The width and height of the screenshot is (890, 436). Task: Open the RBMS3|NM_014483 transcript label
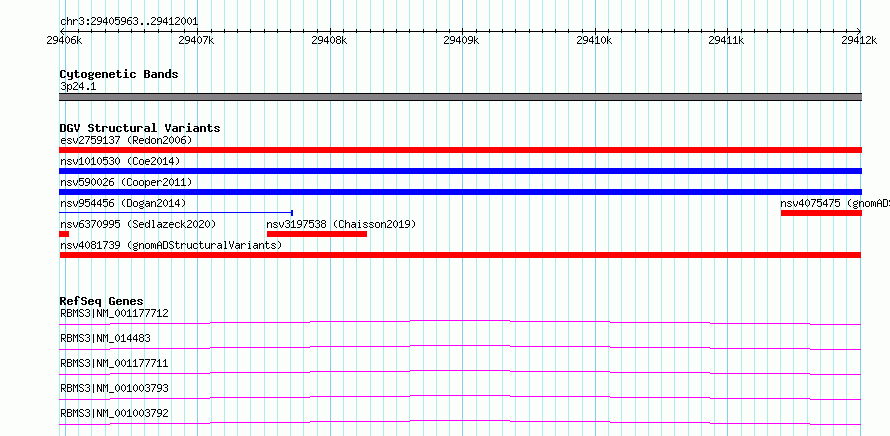[105, 338]
